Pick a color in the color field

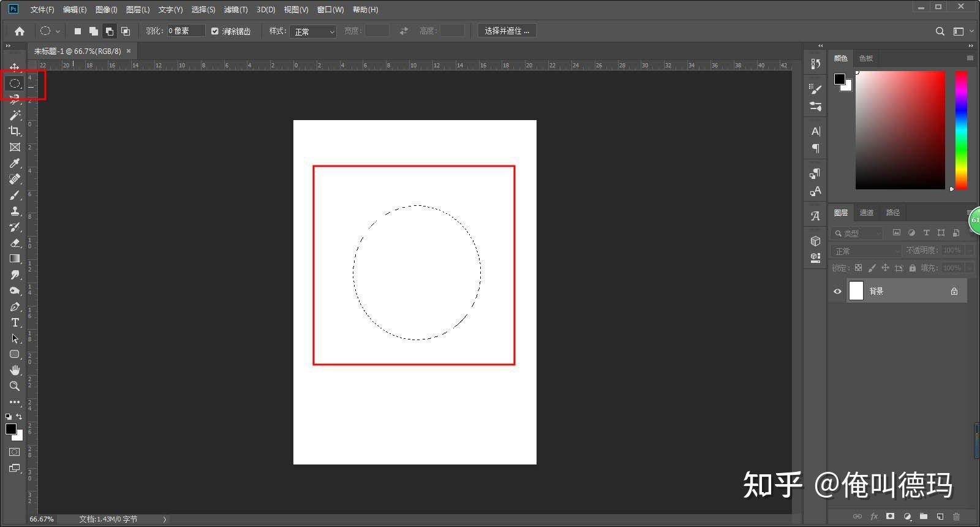click(900, 130)
